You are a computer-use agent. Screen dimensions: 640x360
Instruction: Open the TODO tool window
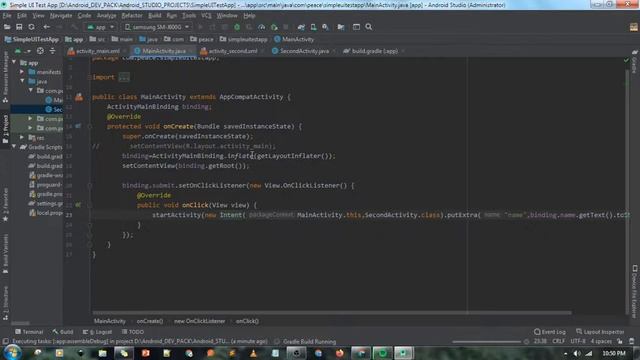pos(133,332)
